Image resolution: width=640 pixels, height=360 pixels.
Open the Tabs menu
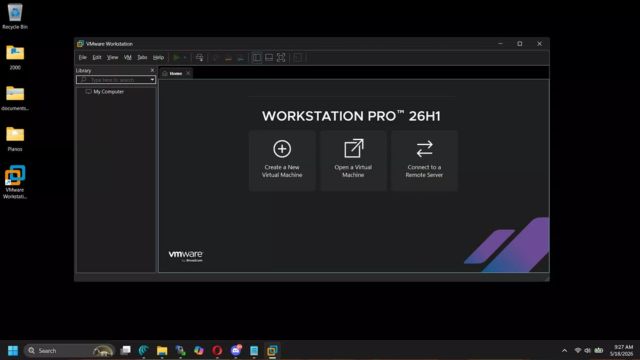142,58
